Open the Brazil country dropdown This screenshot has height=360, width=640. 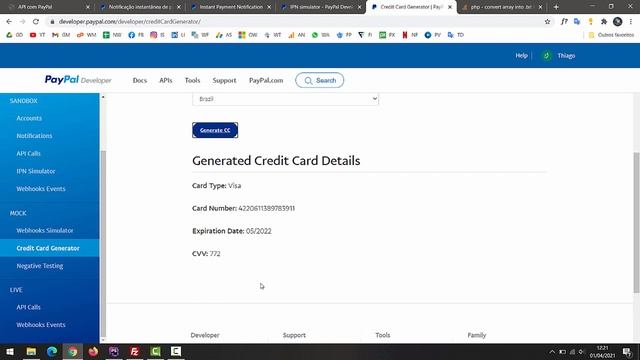285,99
